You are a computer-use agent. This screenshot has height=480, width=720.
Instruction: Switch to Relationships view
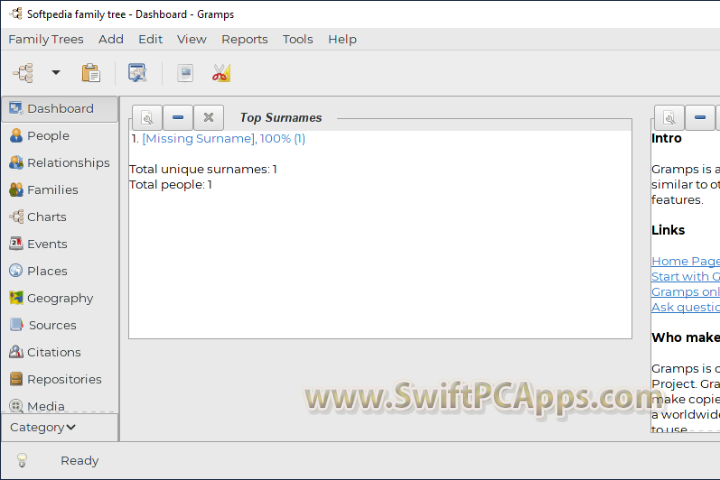(60, 163)
